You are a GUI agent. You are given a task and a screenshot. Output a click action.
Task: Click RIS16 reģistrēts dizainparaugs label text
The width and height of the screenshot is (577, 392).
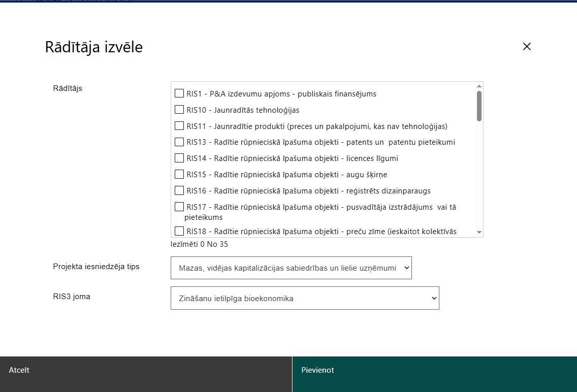(x=308, y=191)
